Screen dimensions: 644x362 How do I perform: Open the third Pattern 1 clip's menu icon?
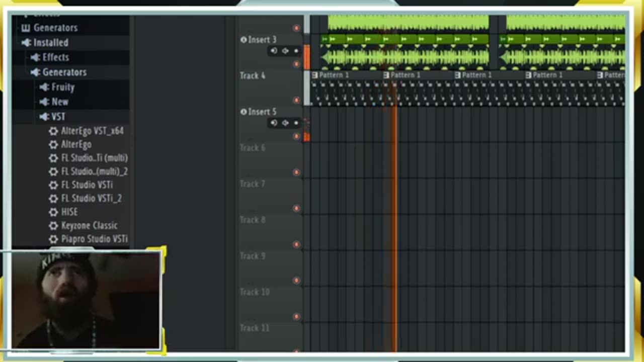coord(457,75)
